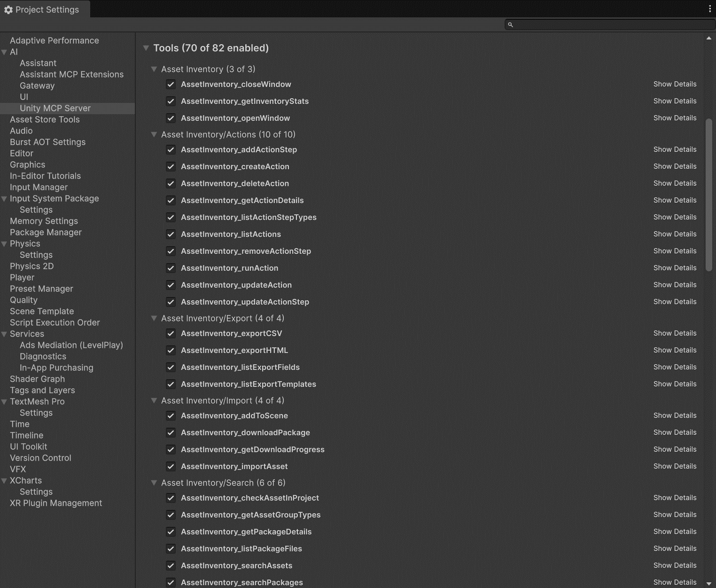Show details for AssetInventory_exportHTML
This screenshot has height=588, width=716.
[675, 350]
